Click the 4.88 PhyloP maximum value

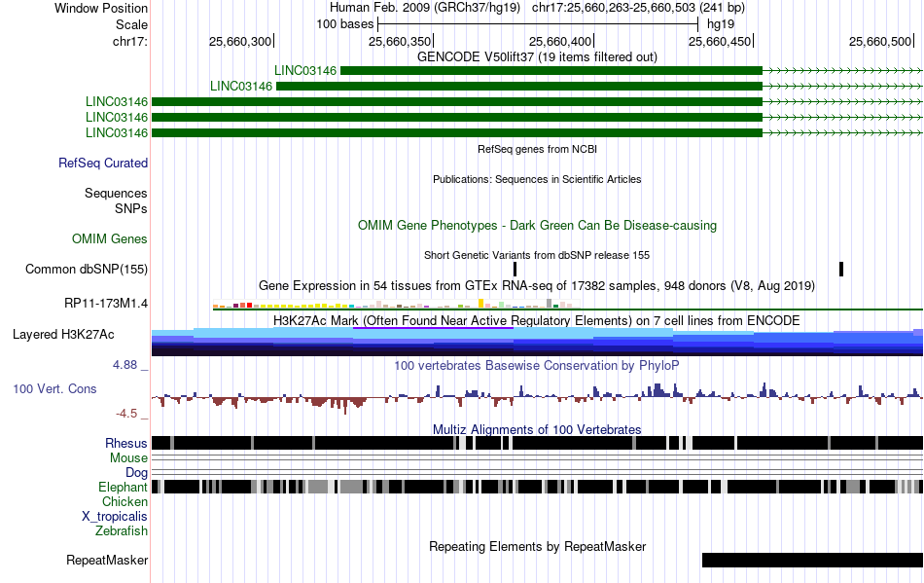tap(124, 365)
